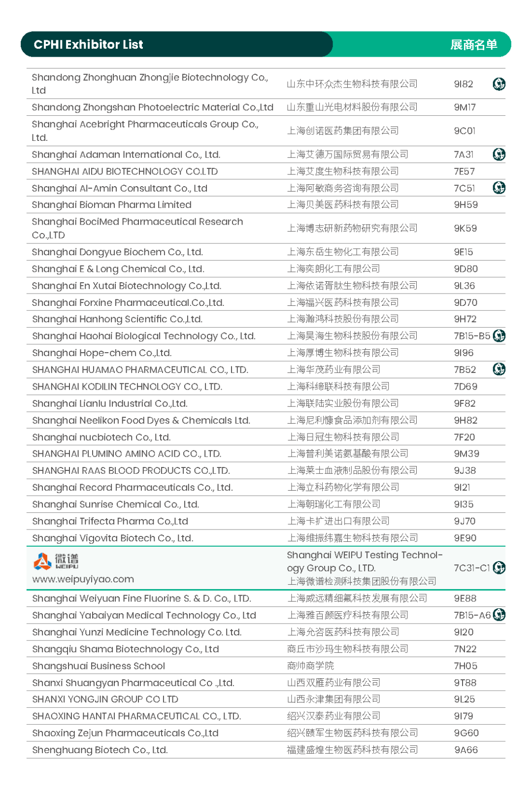Click Chinese name 山西永津集团有限公司
The height and width of the screenshot is (798, 532).
point(333,699)
